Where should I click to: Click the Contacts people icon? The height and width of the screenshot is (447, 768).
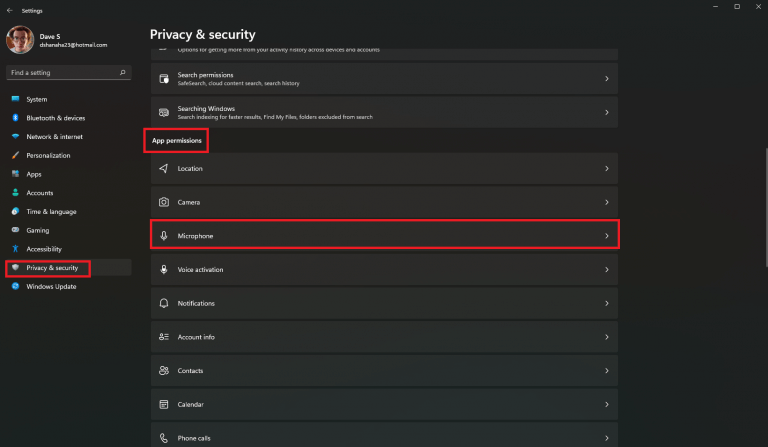pyautogui.click(x=163, y=371)
